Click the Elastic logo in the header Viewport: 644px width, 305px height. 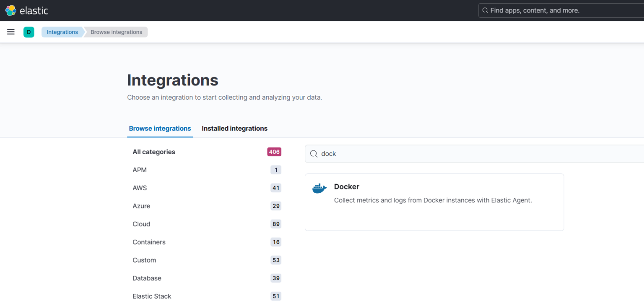click(x=26, y=10)
